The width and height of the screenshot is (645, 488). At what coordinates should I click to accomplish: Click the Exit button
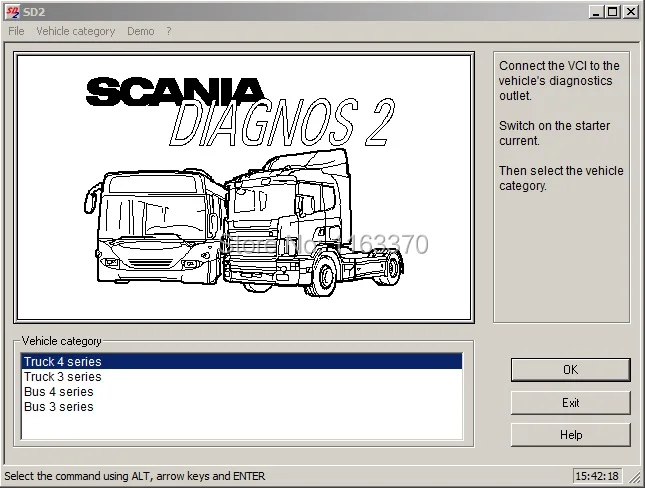click(571, 402)
